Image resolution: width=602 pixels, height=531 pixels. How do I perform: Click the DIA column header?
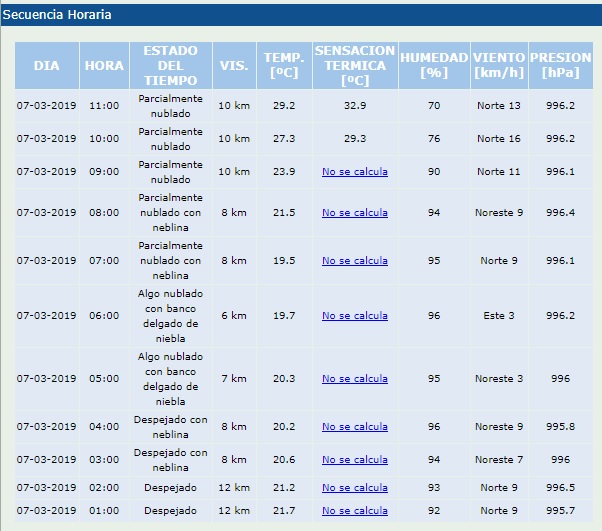pyautogui.click(x=47, y=66)
